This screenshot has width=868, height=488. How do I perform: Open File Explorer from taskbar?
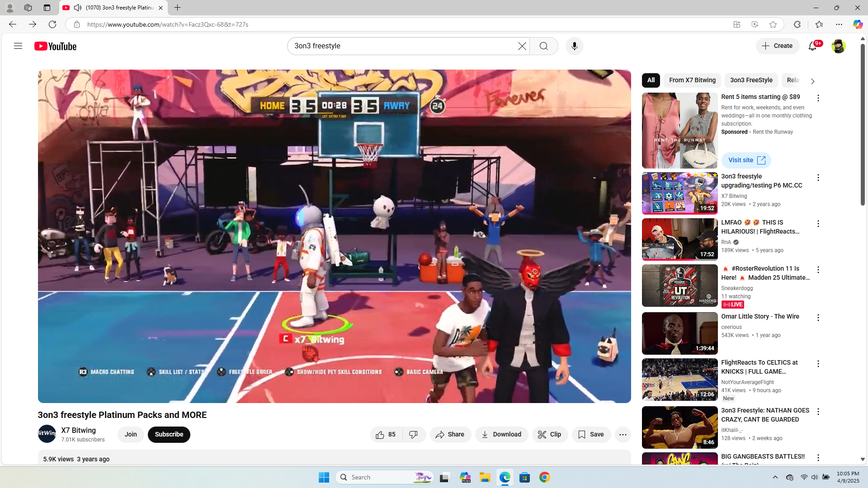(x=485, y=477)
